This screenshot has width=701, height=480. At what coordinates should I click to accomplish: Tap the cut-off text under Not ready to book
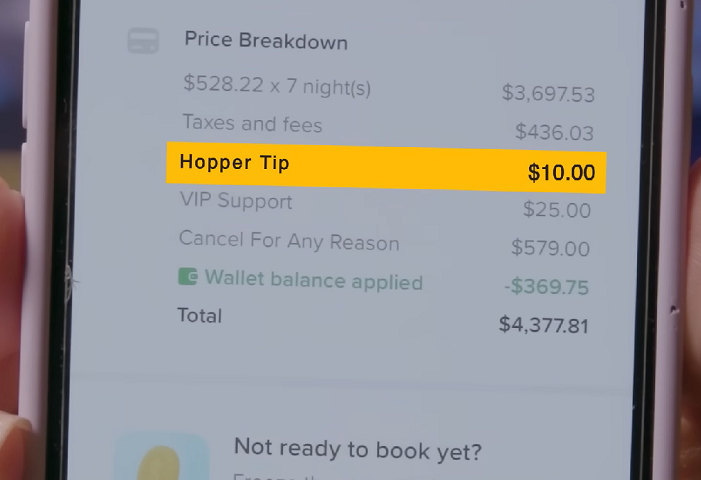270,475
